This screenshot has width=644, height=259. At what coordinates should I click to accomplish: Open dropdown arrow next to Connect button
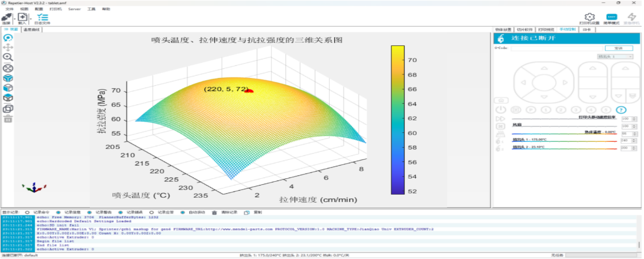pos(14,18)
